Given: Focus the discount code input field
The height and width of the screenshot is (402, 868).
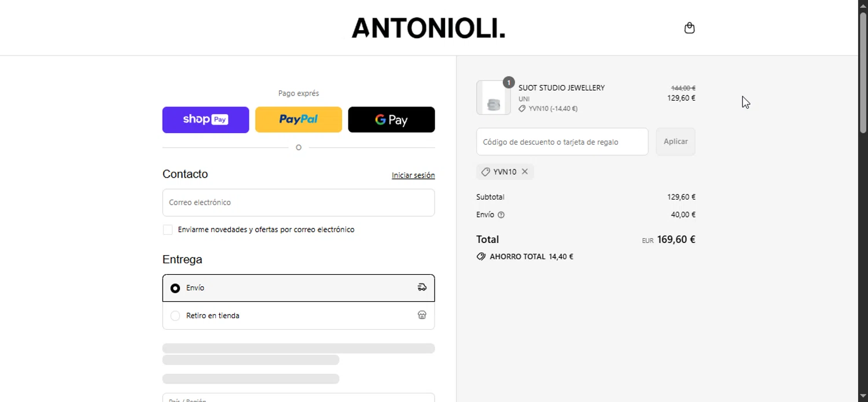Looking at the screenshot, I should coord(562,142).
